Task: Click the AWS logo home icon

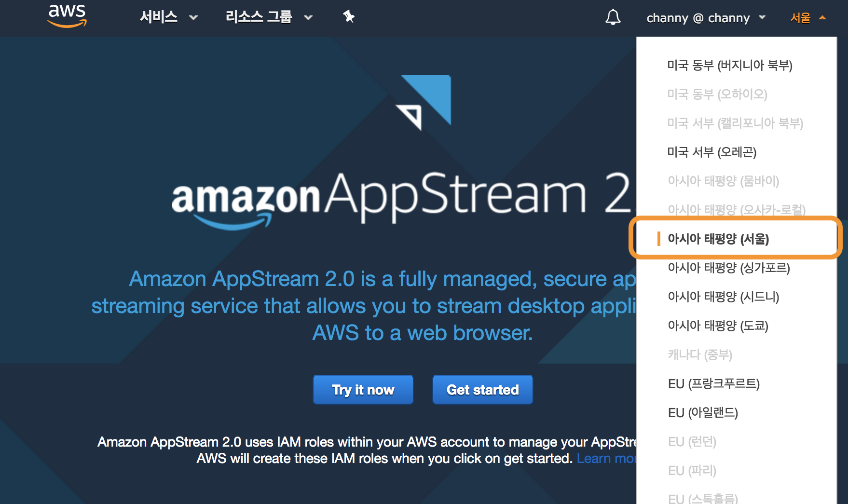Action: 67,15
